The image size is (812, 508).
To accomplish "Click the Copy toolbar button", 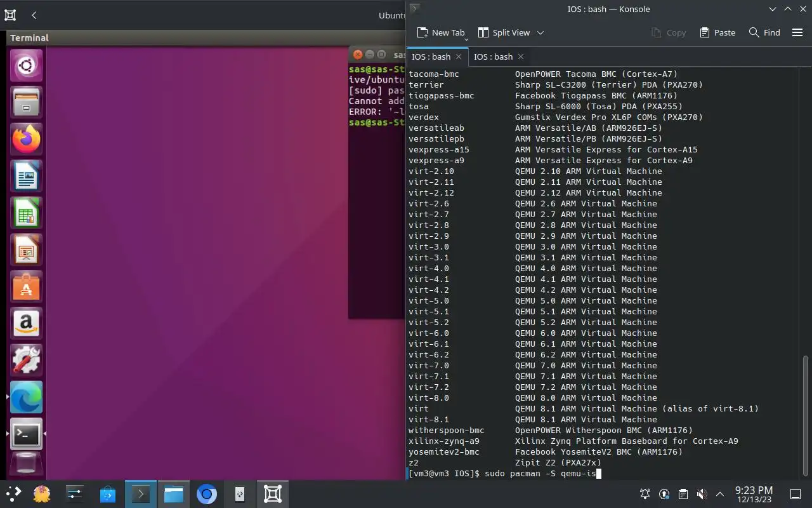I will click(x=669, y=32).
